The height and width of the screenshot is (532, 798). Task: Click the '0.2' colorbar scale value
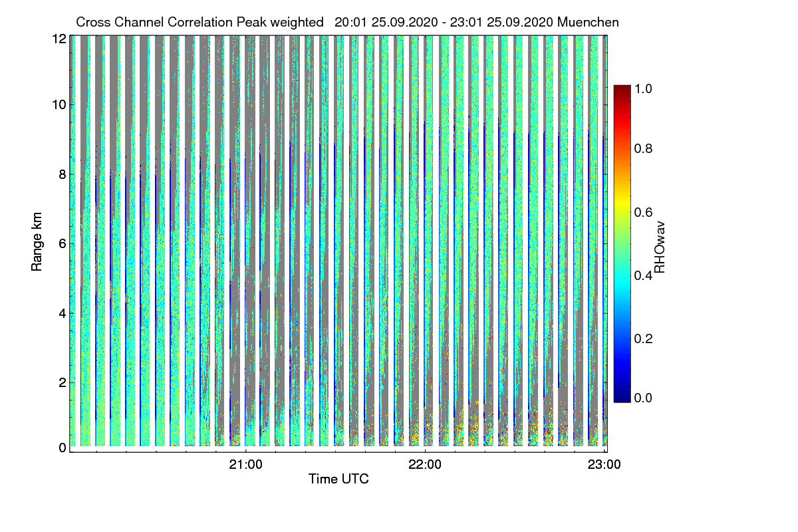coord(642,338)
